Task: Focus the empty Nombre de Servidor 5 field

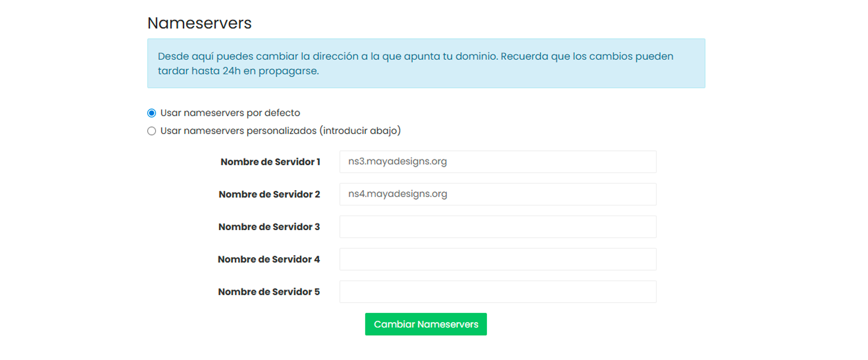Action: click(497, 292)
